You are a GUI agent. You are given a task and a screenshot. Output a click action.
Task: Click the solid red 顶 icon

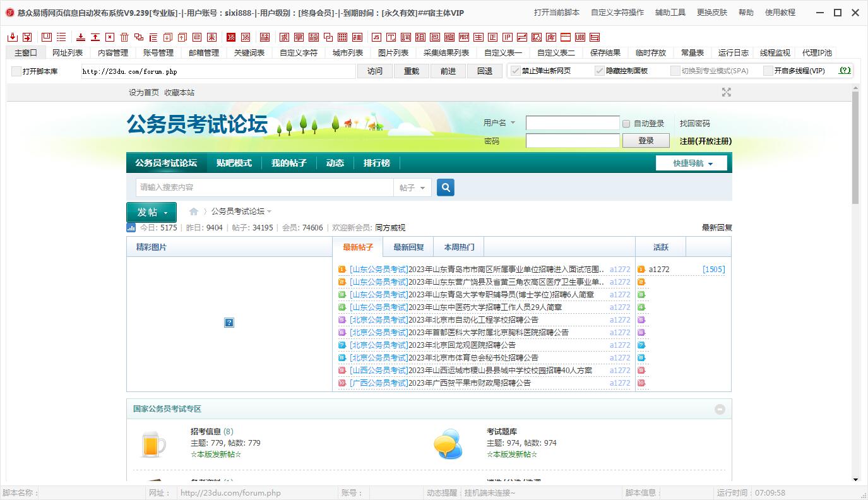[x=231, y=37]
